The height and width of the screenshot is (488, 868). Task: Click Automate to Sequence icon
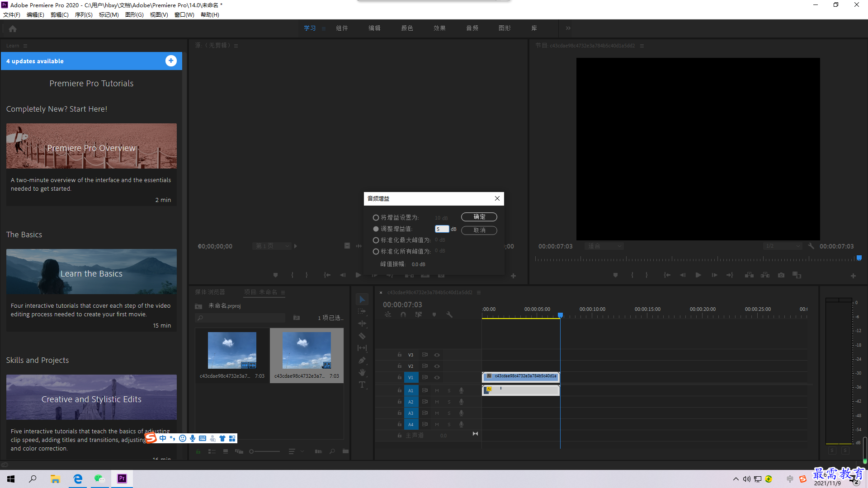coord(318,451)
